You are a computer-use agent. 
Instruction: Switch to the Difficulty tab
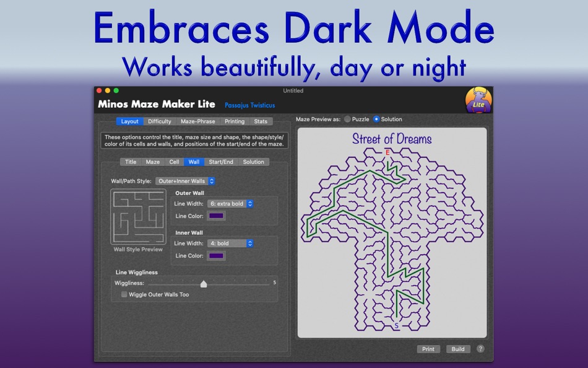point(159,121)
